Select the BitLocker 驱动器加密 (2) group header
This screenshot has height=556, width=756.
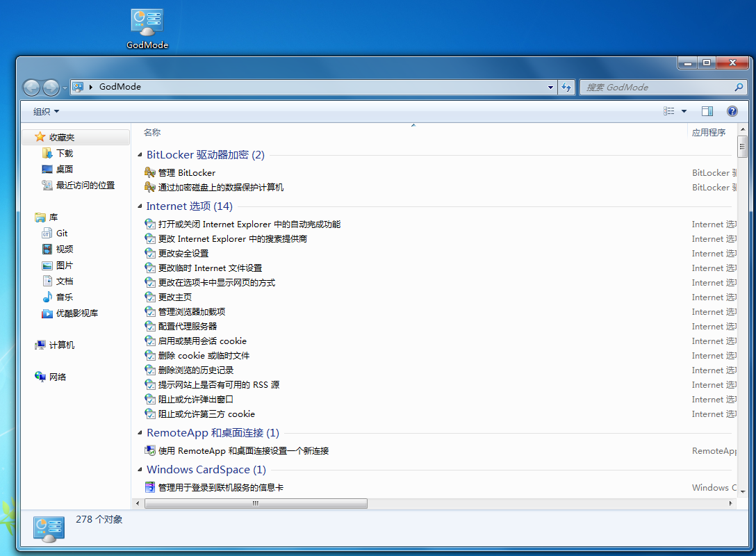coord(206,155)
